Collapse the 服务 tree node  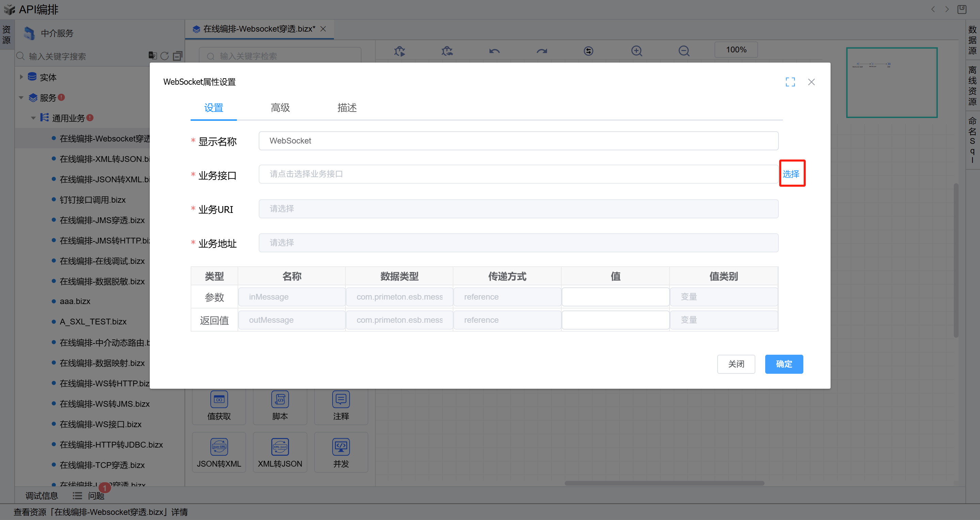point(21,98)
